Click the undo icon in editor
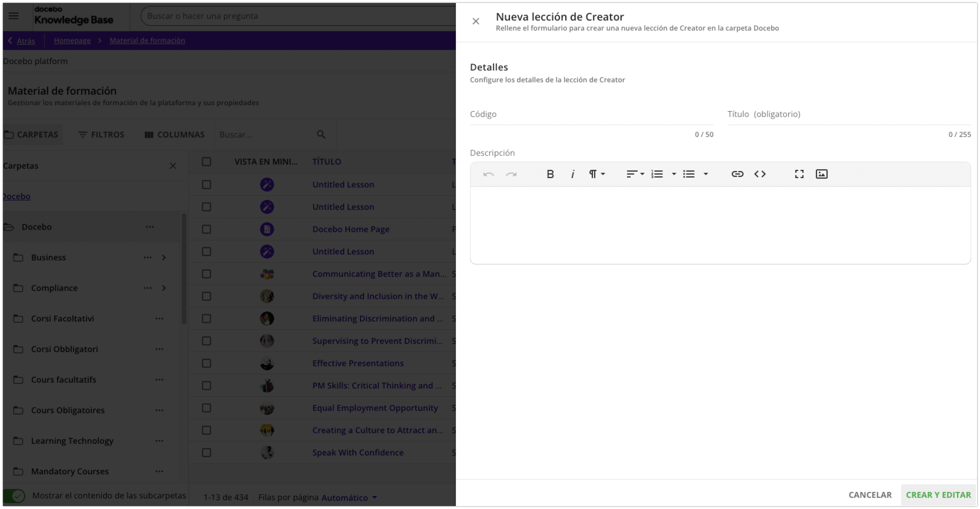This screenshot has width=980, height=509. [x=489, y=174]
